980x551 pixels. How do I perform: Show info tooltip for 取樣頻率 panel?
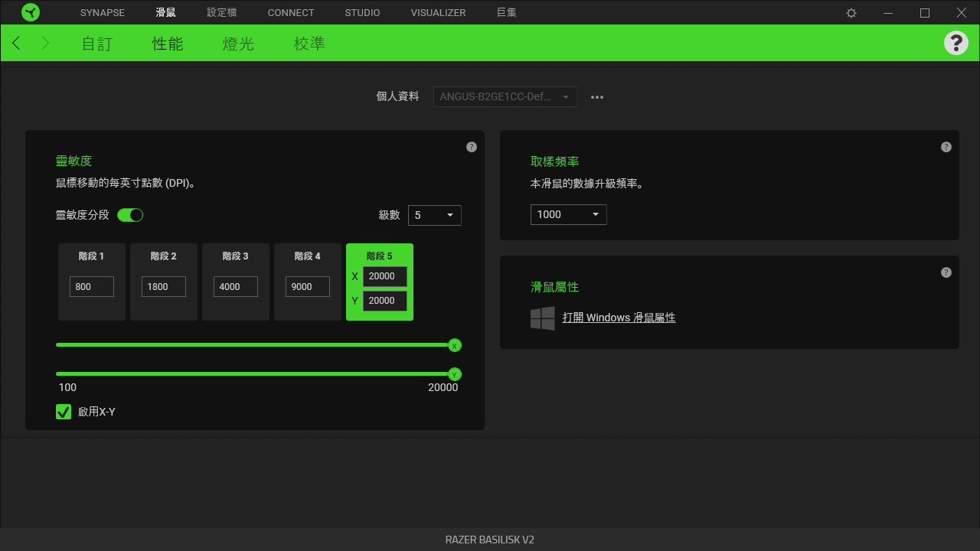click(x=946, y=147)
